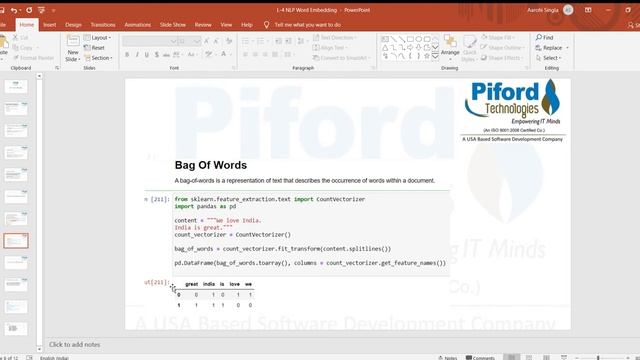Viewport: 640px width, 360px height.
Task: Click the New Slide button
Action: pos(73,48)
